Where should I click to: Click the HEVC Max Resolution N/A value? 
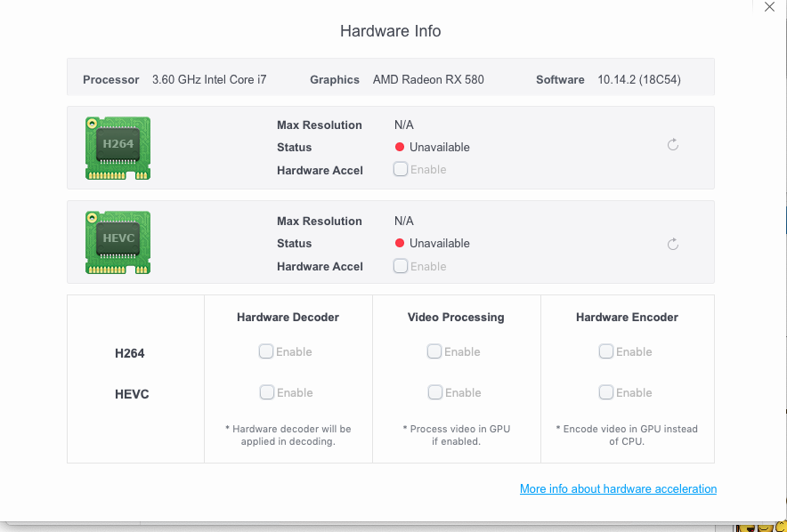403,222
